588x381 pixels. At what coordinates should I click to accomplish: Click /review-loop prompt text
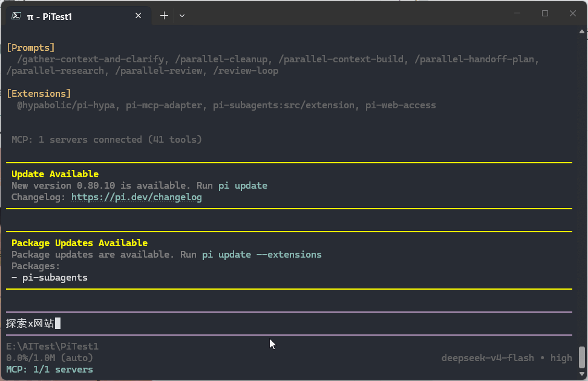point(246,71)
